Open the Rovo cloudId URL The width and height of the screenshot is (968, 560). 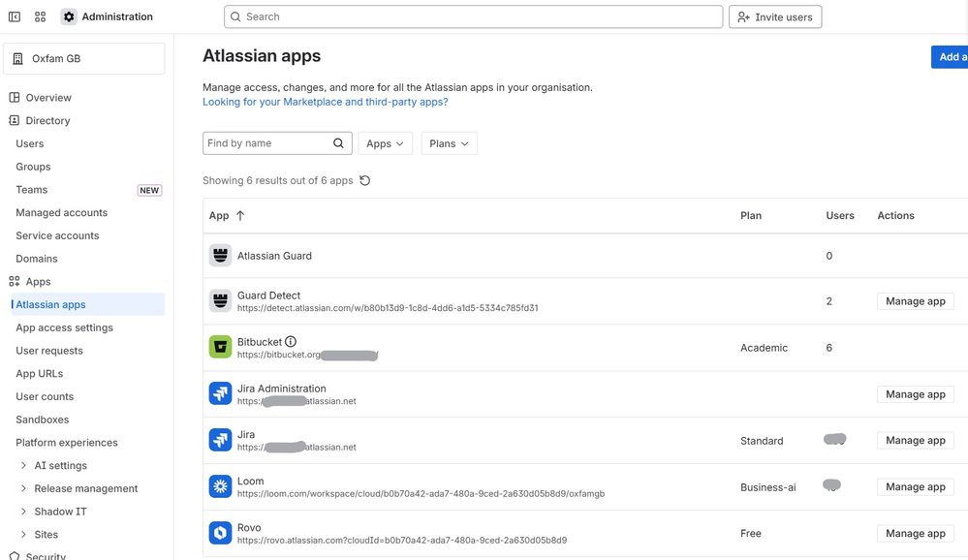coord(402,541)
